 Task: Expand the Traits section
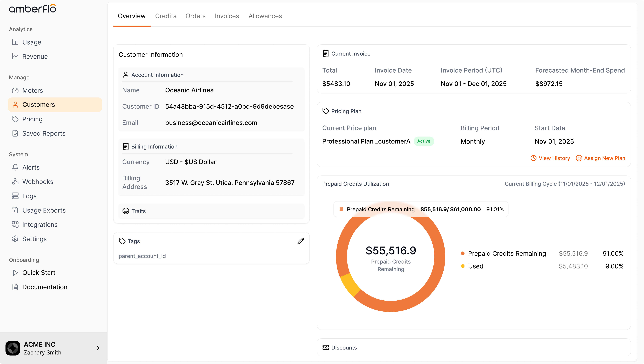tap(139, 211)
